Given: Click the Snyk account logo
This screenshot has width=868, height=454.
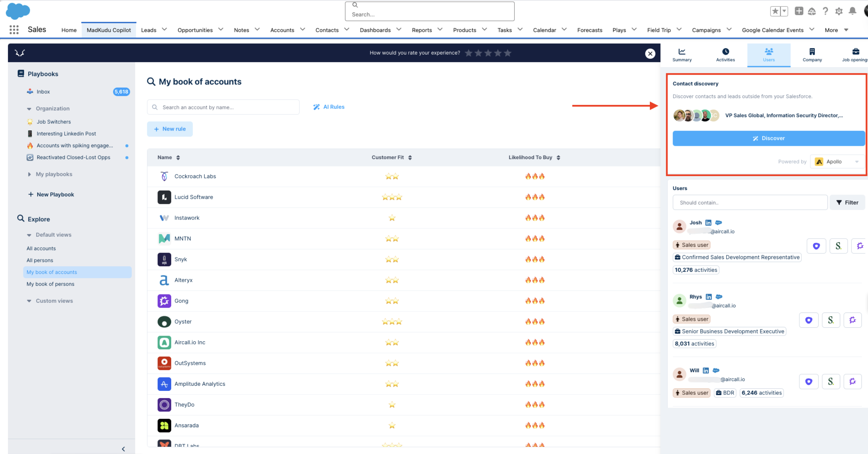Looking at the screenshot, I should click(164, 259).
